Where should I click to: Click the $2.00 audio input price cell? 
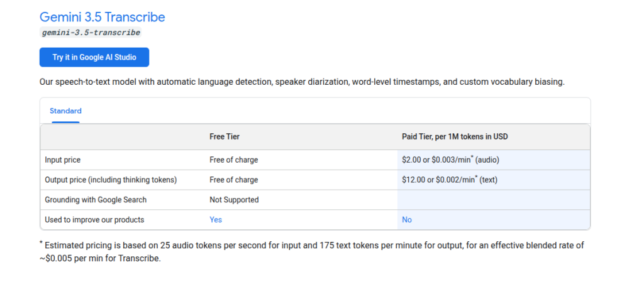[450, 160]
